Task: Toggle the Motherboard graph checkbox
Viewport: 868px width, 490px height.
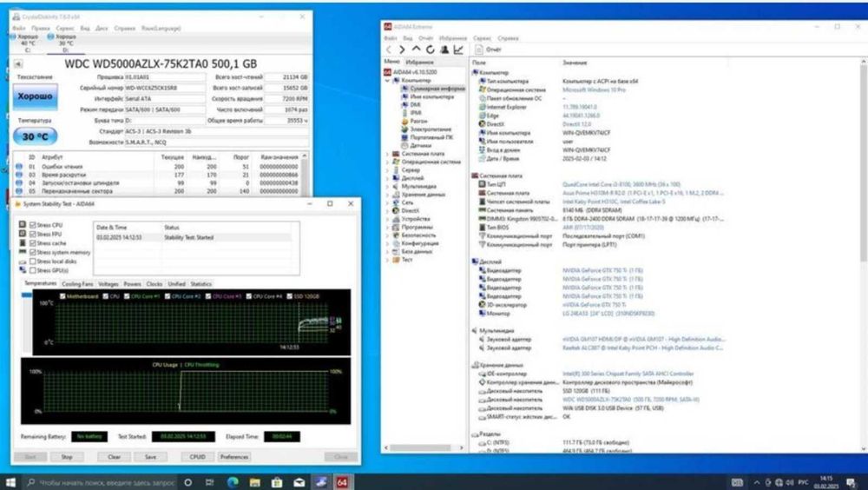Action: tap(62, 296)
